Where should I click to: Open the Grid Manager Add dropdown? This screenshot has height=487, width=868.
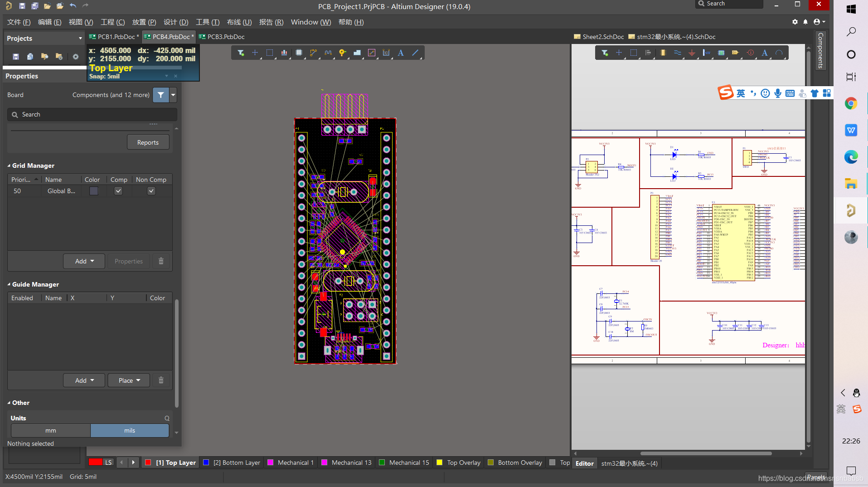pos(84,261)
